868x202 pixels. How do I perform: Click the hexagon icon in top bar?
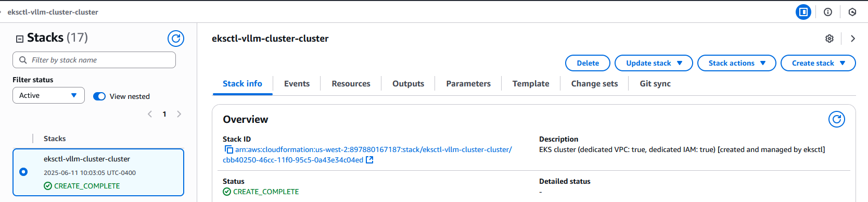(852, 12)
